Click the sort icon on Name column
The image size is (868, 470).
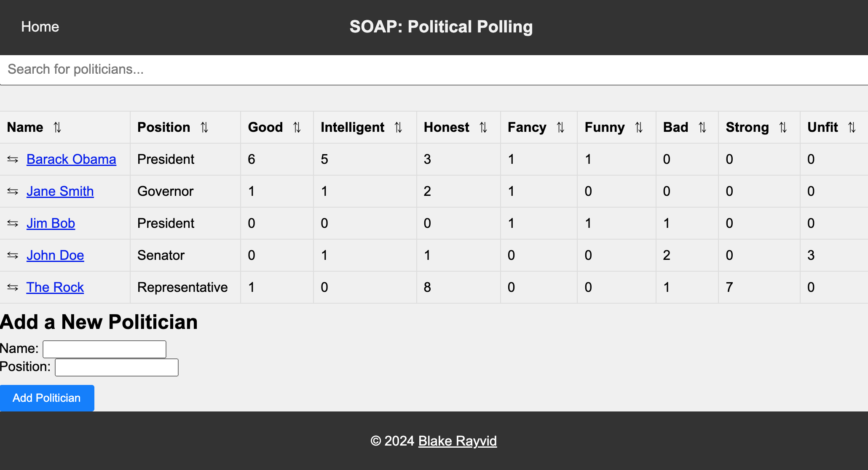pyautogui.click(x=58, y=127)
